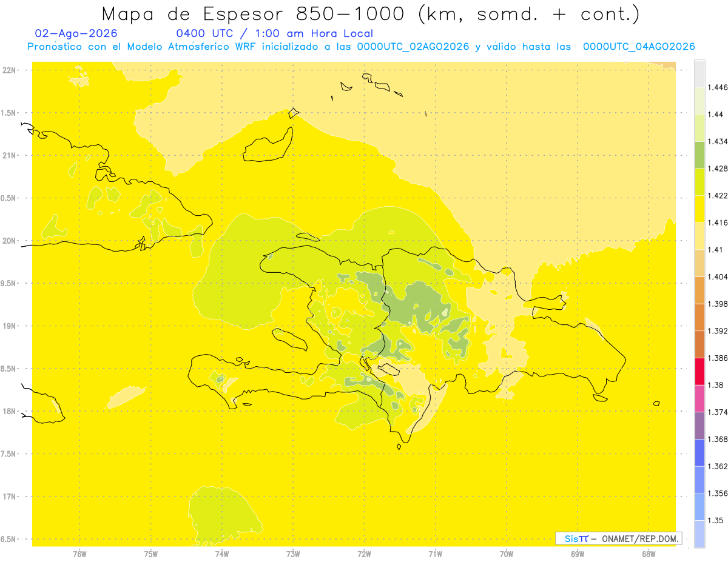Click the "0000UTC_02AGO2026" initialization timestamp
The height and width of the screenshot is (562, 728).
[x=413, y=47]
